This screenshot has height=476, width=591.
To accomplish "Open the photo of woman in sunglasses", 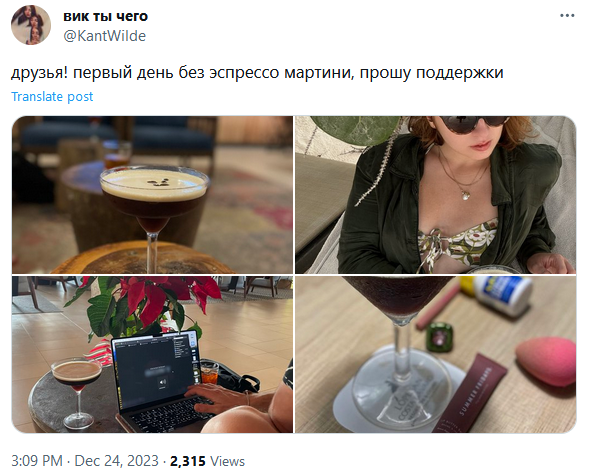I will tap(435, 195).
